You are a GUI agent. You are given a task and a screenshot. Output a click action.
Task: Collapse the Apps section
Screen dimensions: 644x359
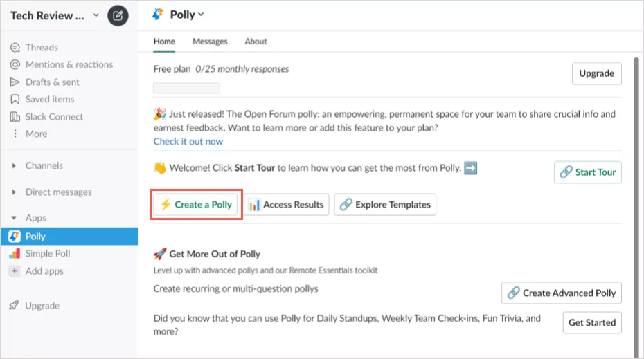(15, 218)
